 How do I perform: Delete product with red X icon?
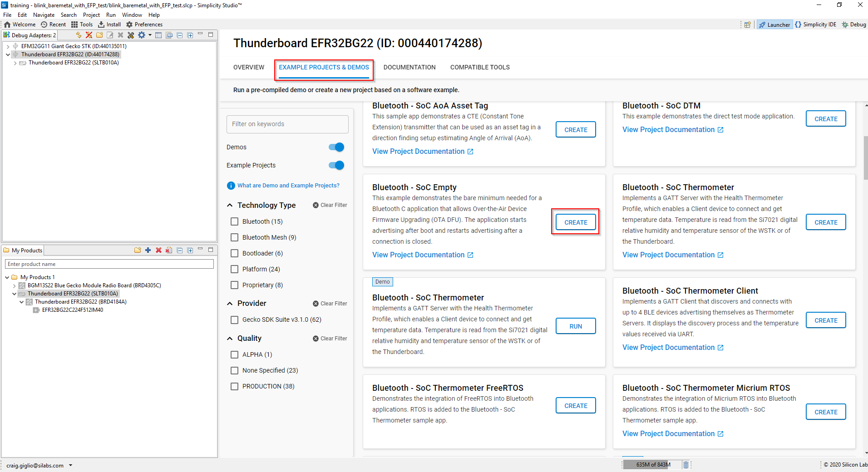pyautogui.click(x=158, y=250)
